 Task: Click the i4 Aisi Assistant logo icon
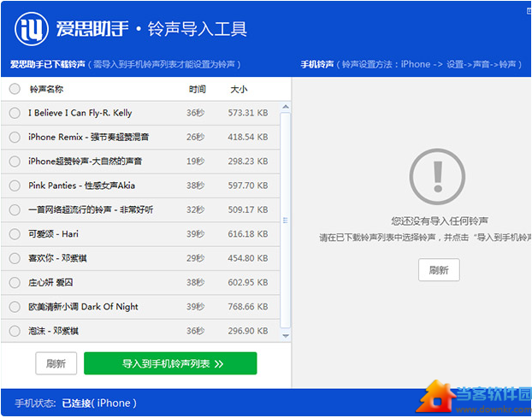coord(32,29)
